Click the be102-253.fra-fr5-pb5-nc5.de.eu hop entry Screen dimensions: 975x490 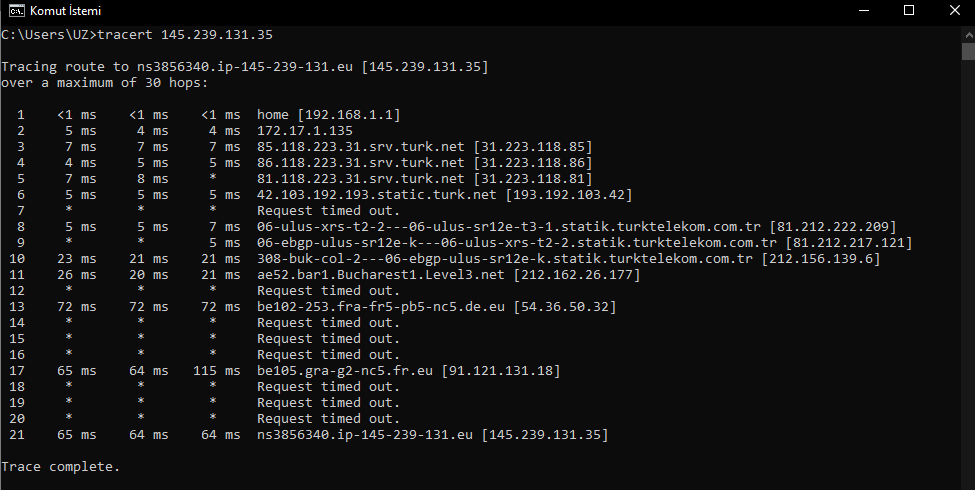437,307
